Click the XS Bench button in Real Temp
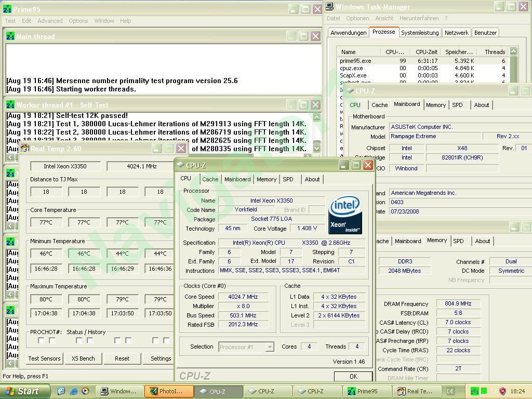This screenshot has height=399, width=532. pos(83,358)
